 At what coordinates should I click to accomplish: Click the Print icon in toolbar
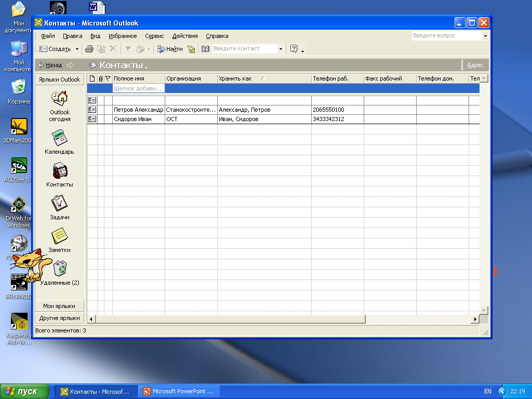point(89,49)
